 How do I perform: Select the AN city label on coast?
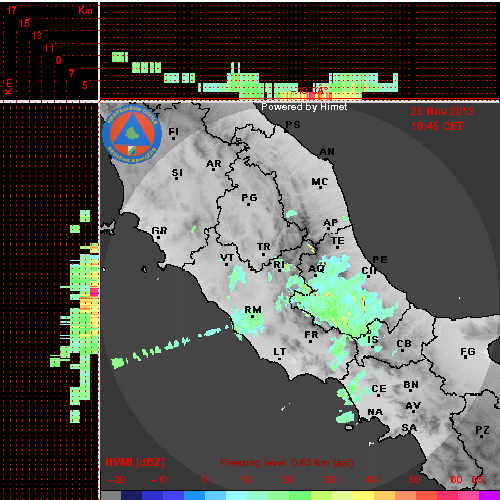click(x=327, y=152)
